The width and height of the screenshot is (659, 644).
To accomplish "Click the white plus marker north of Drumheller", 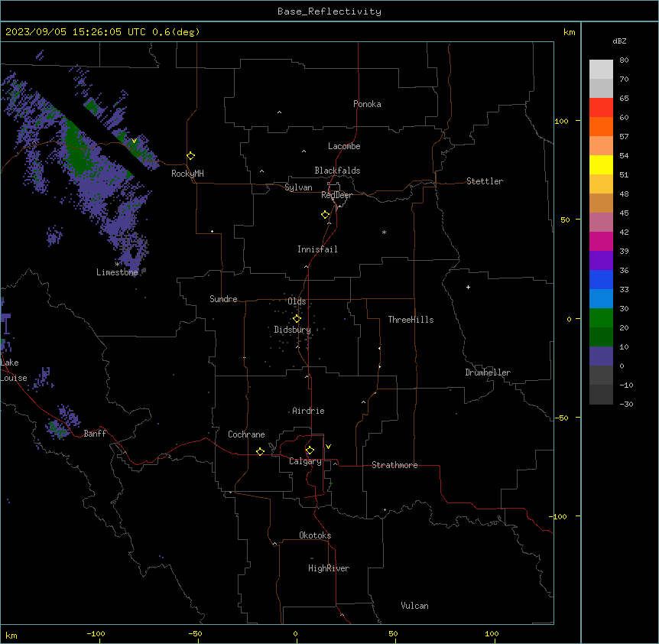I will 468,287.
